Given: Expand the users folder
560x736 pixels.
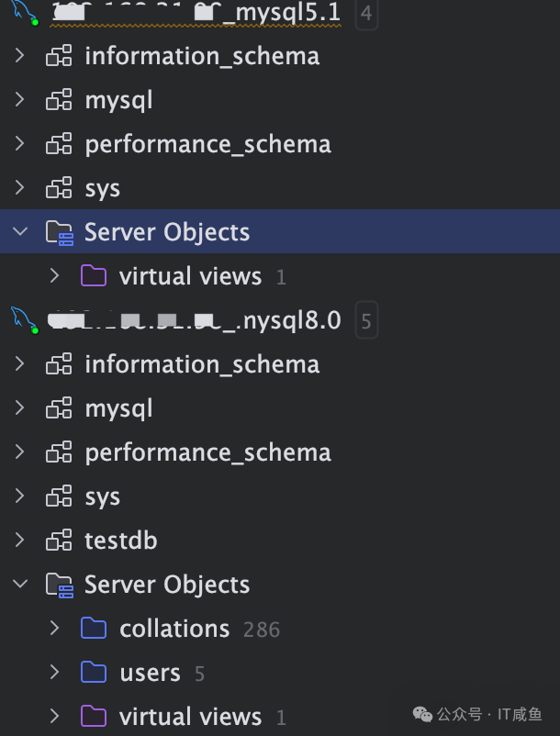Looking at the screenshot, I should tap(54, 673).
